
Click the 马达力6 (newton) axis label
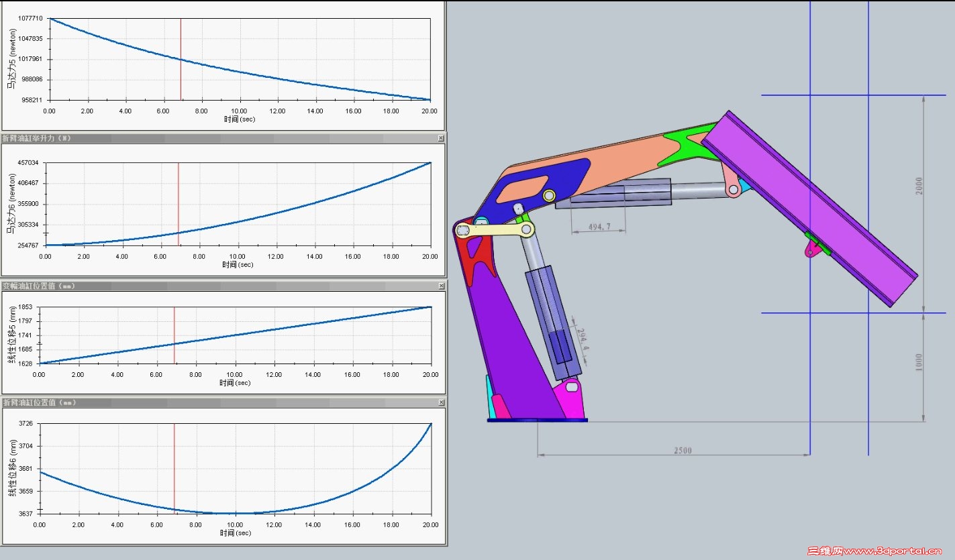(10, 204)
